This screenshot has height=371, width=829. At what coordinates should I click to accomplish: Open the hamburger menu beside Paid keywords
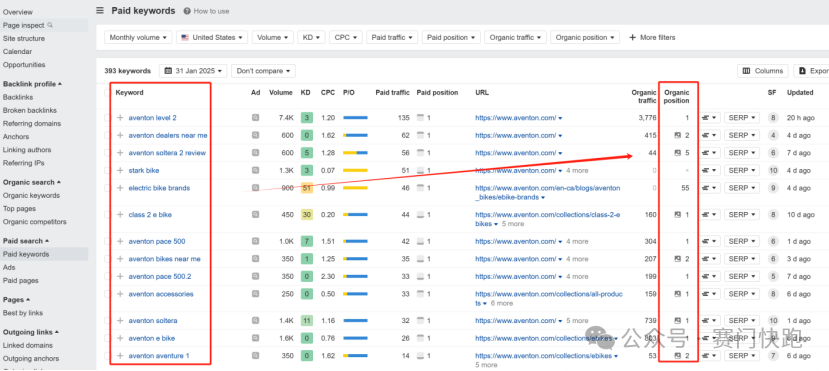(x=100, y=11)
